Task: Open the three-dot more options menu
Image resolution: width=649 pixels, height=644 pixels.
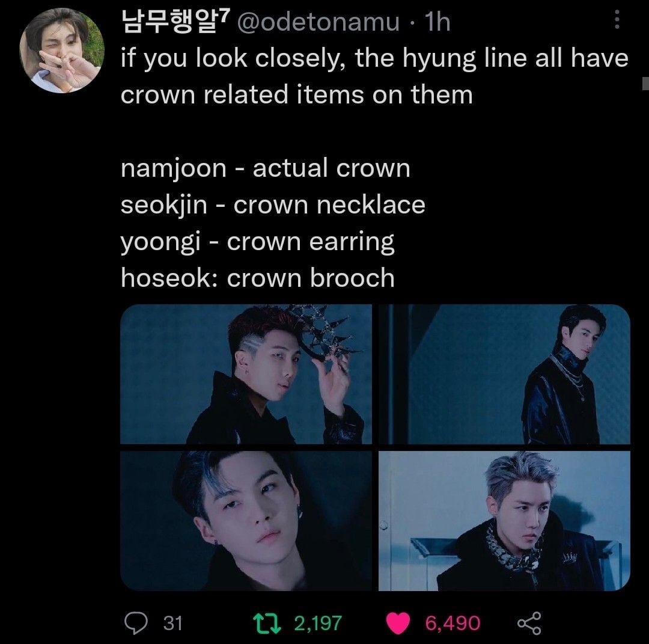Action: point(616,22)
